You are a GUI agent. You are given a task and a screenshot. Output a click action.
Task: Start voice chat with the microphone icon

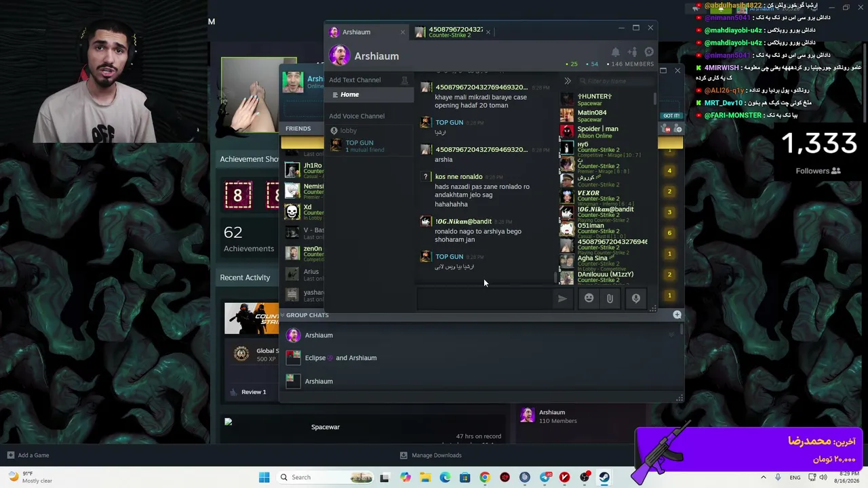coord(635,298)
